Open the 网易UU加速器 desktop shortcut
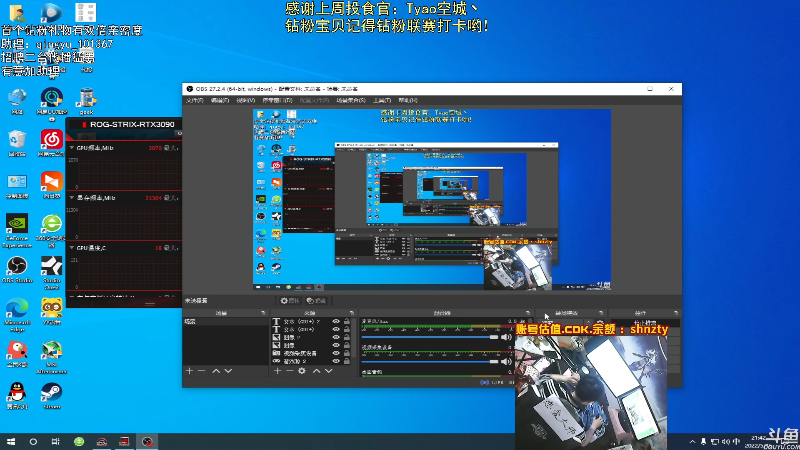 [x=52, y=104]
